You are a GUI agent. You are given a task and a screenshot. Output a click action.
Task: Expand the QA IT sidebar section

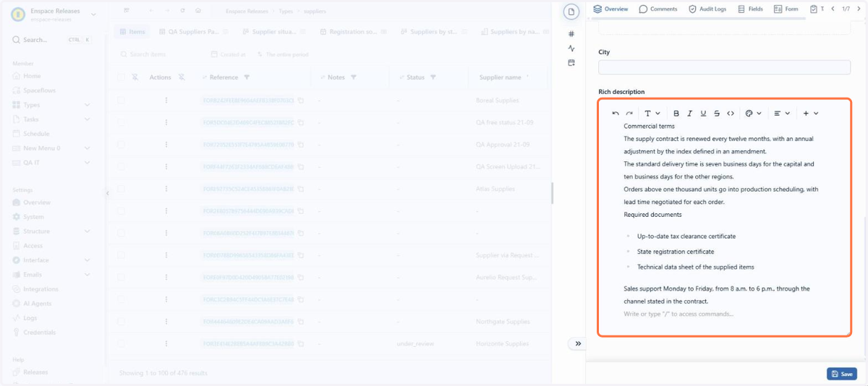tap(52, 163)
